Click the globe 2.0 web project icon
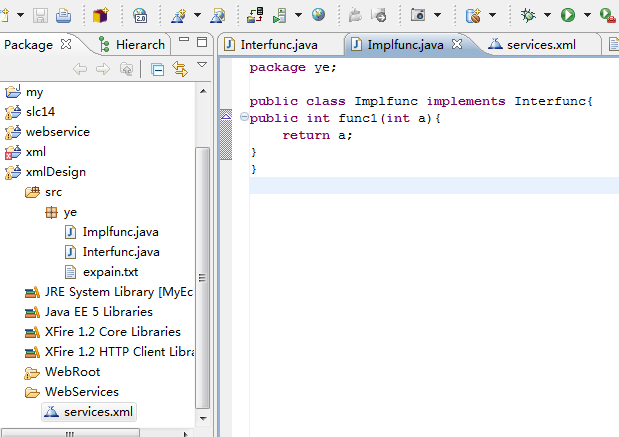This screenshot has width=619, height=437. point(140,15)
